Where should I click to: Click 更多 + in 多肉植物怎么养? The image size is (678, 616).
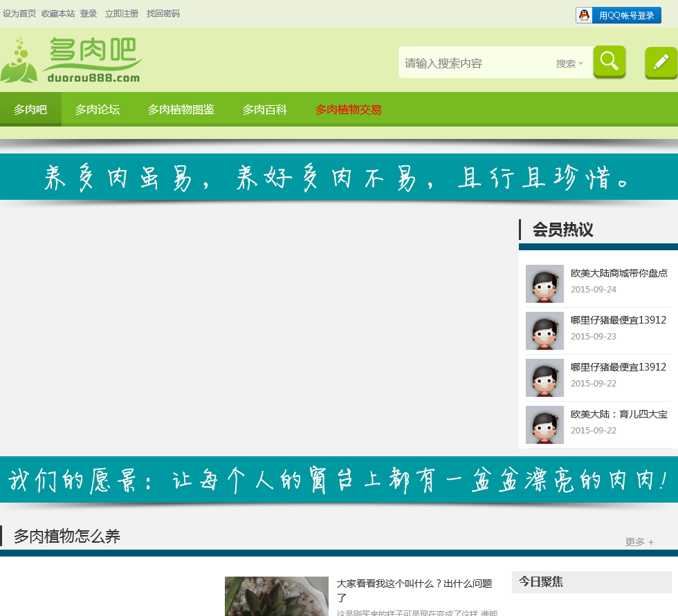tap(639, 542)
